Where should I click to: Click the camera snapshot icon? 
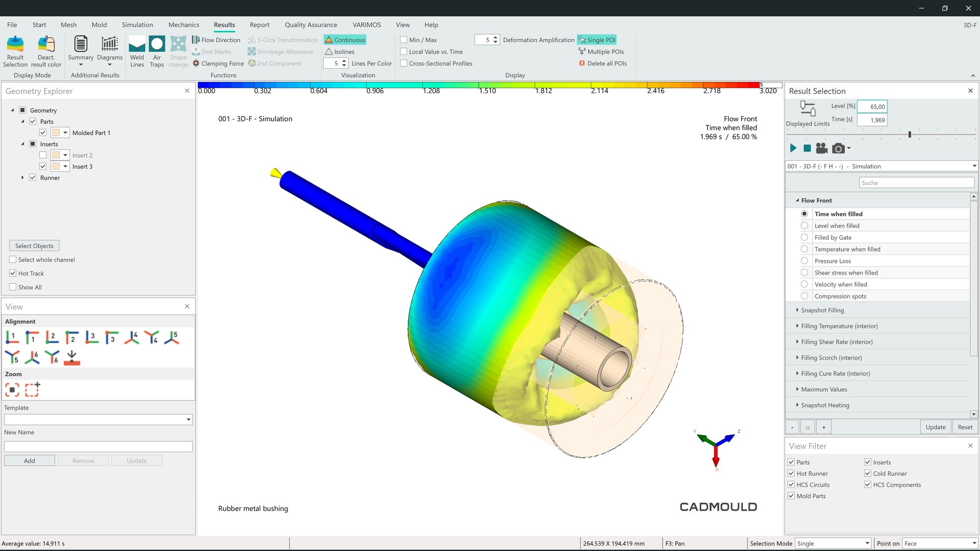[838, 148]
